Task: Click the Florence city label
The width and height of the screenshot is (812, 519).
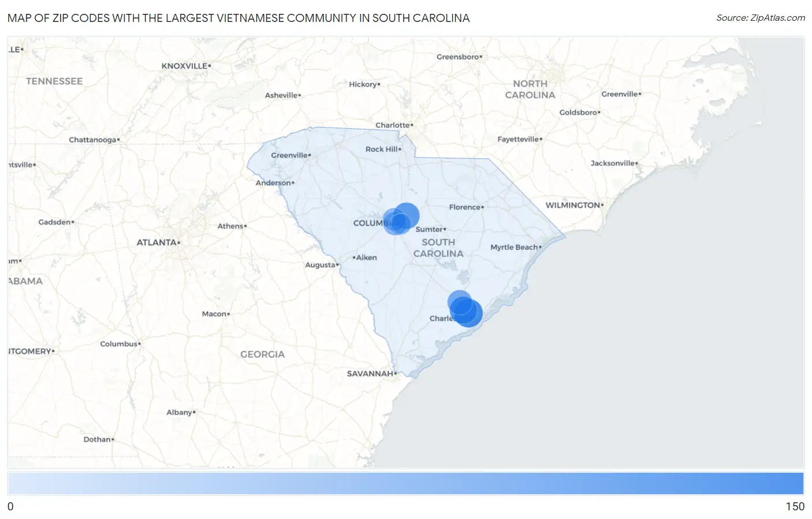Action: click(465, 207)
